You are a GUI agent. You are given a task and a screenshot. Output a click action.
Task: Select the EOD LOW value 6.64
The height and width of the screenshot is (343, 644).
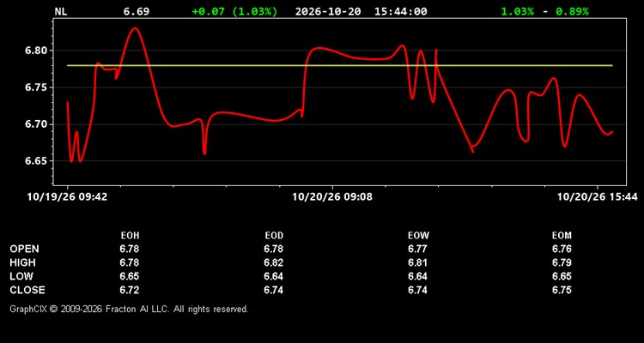pyautogui.click(x=274, y=276)
